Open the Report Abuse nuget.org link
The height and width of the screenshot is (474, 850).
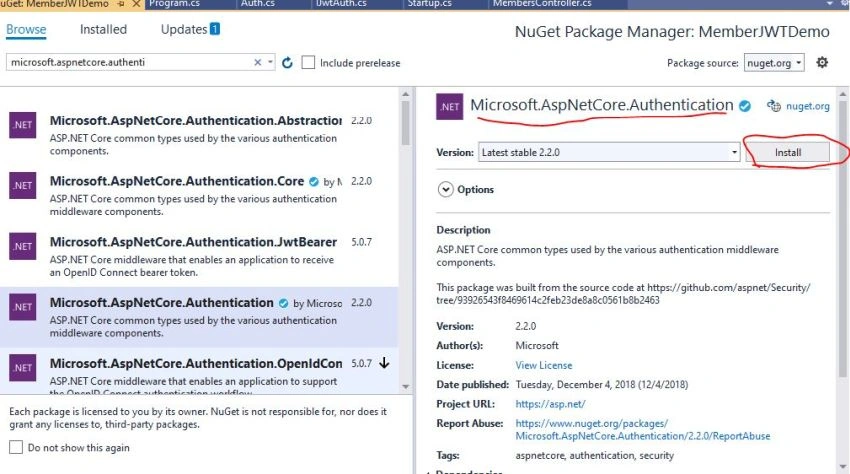pos(642,430)
